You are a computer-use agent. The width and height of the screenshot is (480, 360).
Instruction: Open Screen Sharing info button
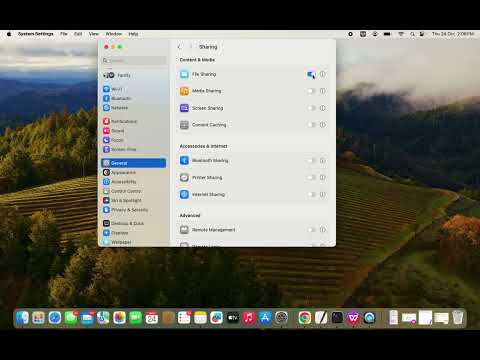(323, 108)
